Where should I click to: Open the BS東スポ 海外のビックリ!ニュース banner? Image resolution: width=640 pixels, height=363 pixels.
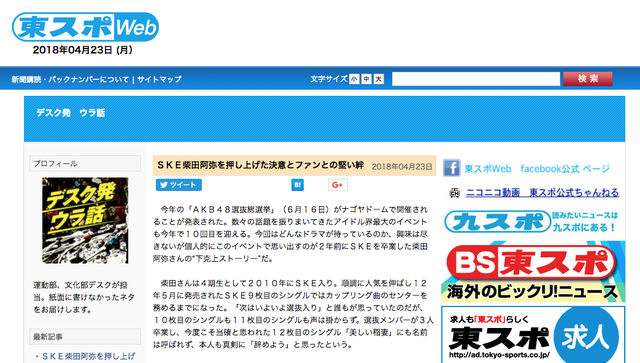(x=533, y=272)
